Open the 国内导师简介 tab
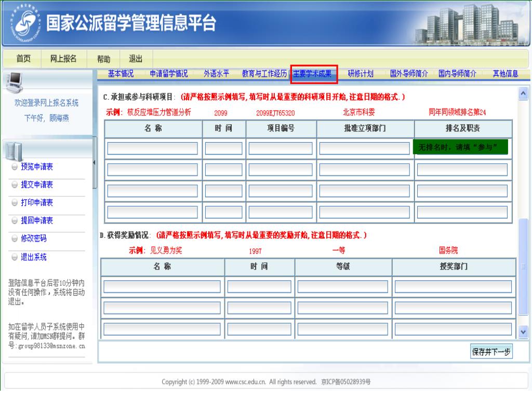The height and width of the screenshot is (399, 532). [x=457, y=74]
